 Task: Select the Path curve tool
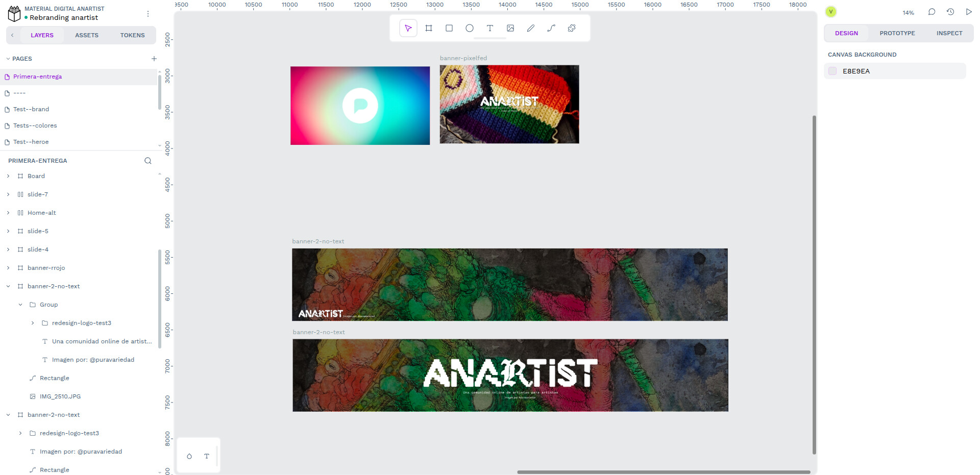point(551,28)
